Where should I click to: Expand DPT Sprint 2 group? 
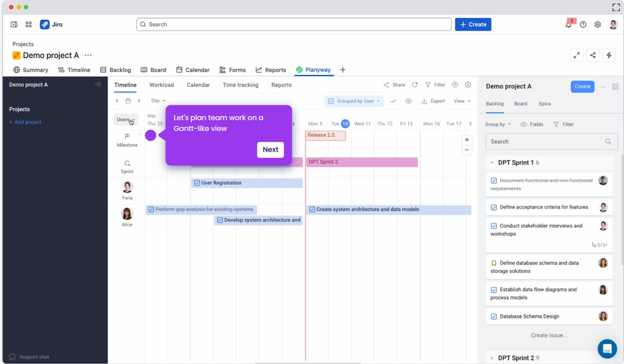pos(492,358)
